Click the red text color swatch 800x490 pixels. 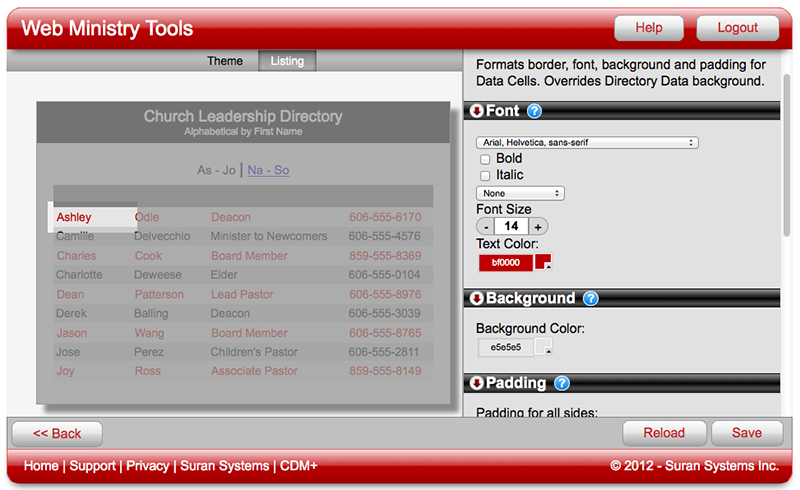pos(506,263)
